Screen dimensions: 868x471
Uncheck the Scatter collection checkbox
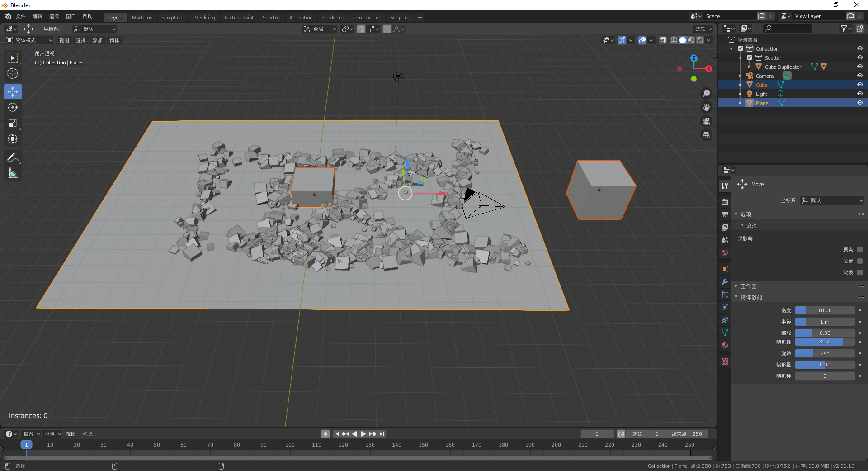750,58
